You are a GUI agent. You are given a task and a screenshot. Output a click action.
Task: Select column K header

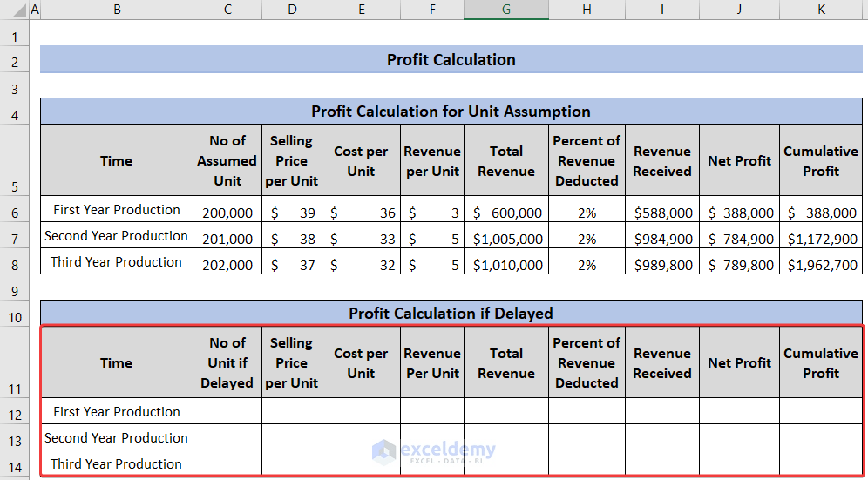click(821, 10)
